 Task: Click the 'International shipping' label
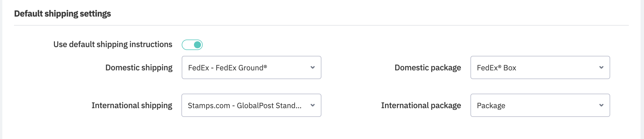[132, 106]
